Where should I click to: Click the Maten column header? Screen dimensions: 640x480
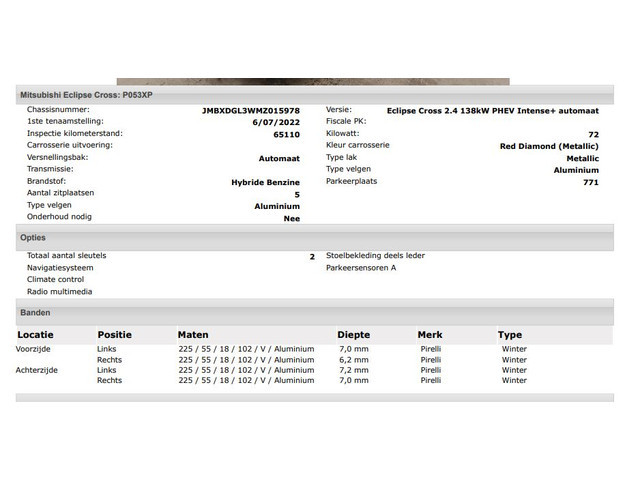tap(193, 335)
